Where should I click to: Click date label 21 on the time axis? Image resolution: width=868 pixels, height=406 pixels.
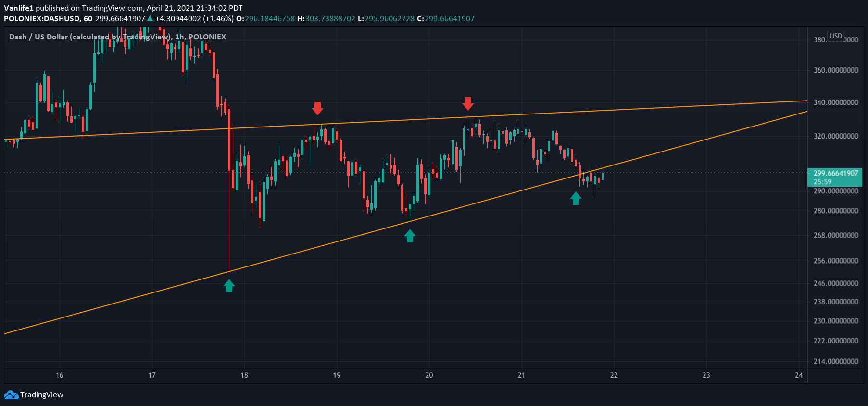[x=521, y=375]
